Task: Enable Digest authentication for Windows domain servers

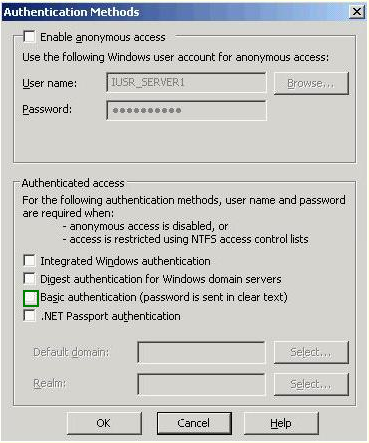Action: click(29, 278)
